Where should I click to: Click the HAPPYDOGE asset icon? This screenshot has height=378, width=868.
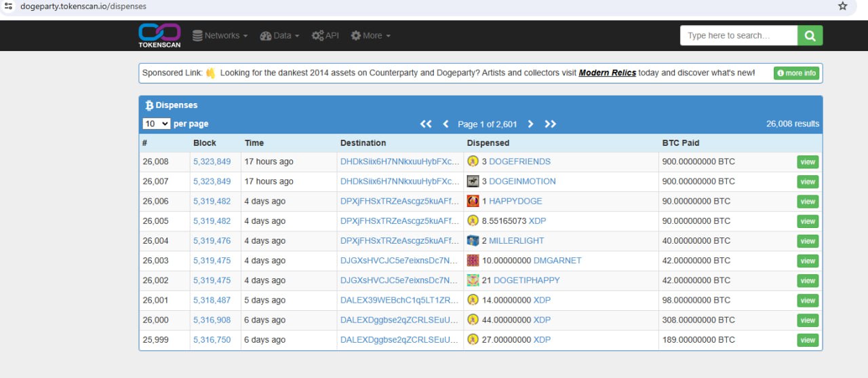coord(473,201)
